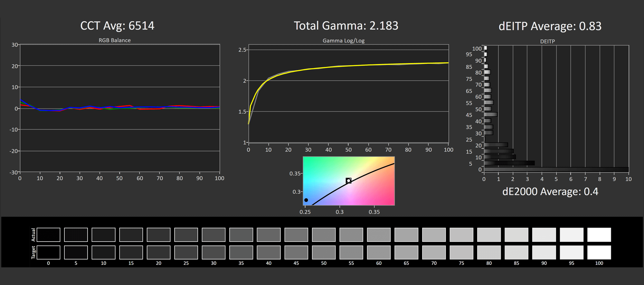This screenshot has width=644, height=285.
Task: Click the Target swatch for level 25
Action: [x=186, y=252]
